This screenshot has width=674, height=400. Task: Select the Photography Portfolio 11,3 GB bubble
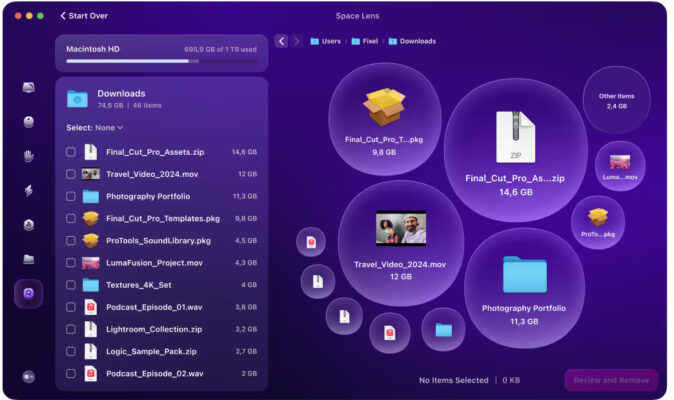click(524, 288)
